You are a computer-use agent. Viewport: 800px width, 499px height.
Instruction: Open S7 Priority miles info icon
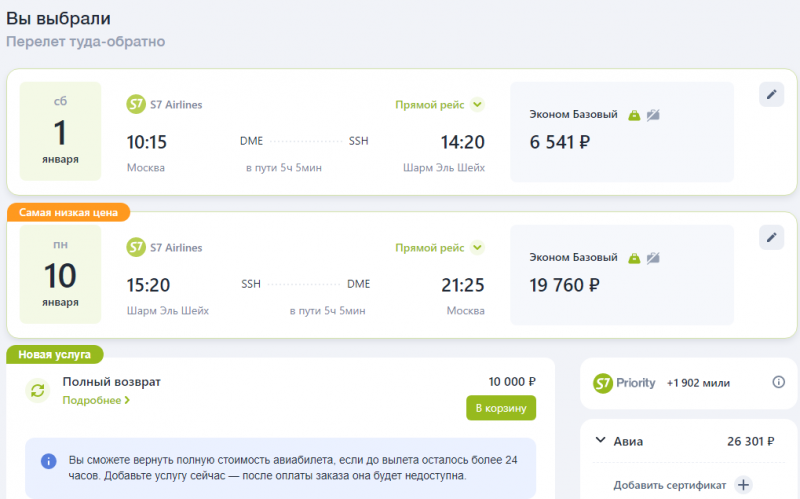(779, 382)
